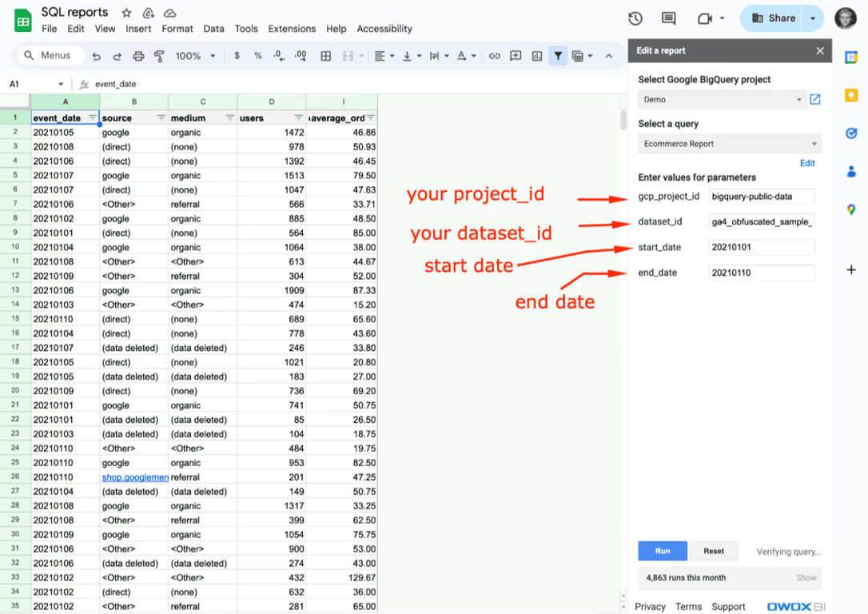Click the move to Drive icon
868x614 pixels.
pyautogui.click(x=149, y=13)
